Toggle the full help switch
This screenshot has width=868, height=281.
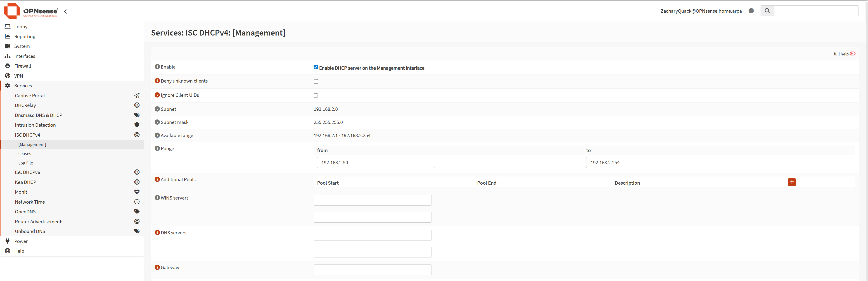tap(852, 54)
